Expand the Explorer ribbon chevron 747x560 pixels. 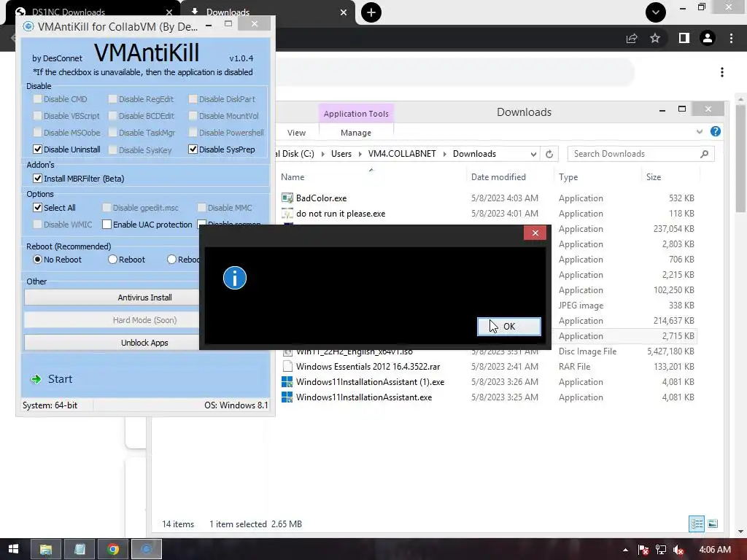click(x=700, y=131)
